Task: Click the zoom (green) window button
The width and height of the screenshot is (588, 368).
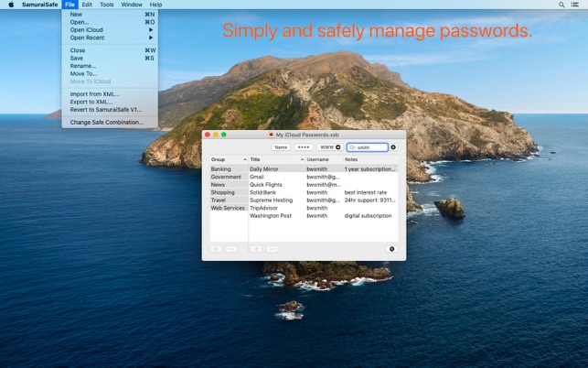Action: [224, 135]
